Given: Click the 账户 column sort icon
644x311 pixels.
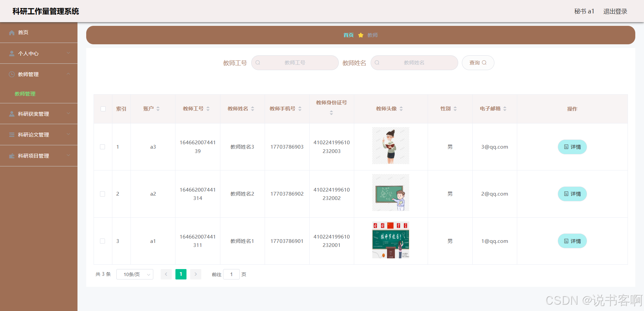Looking at the screenshot, I should (x=158, y=109).
